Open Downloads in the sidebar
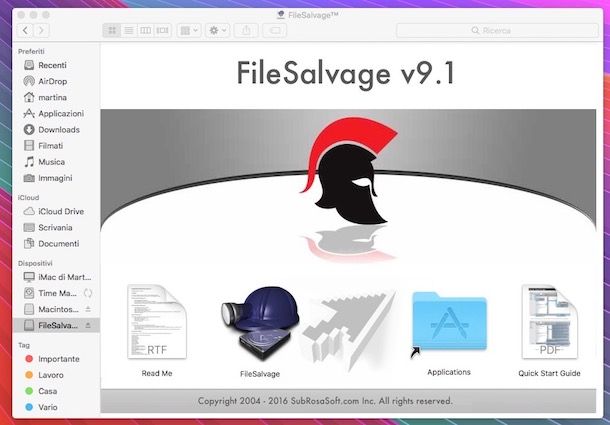 tap(56, 130)
